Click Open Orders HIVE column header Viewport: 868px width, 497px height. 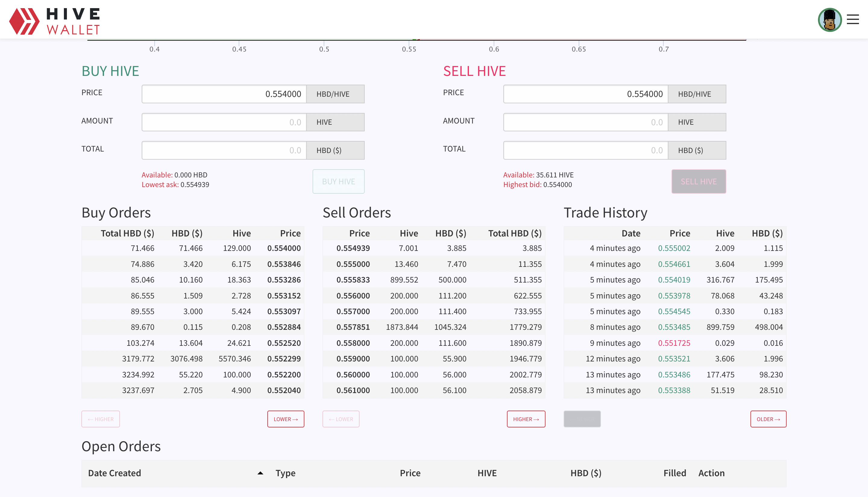(487, 473)
